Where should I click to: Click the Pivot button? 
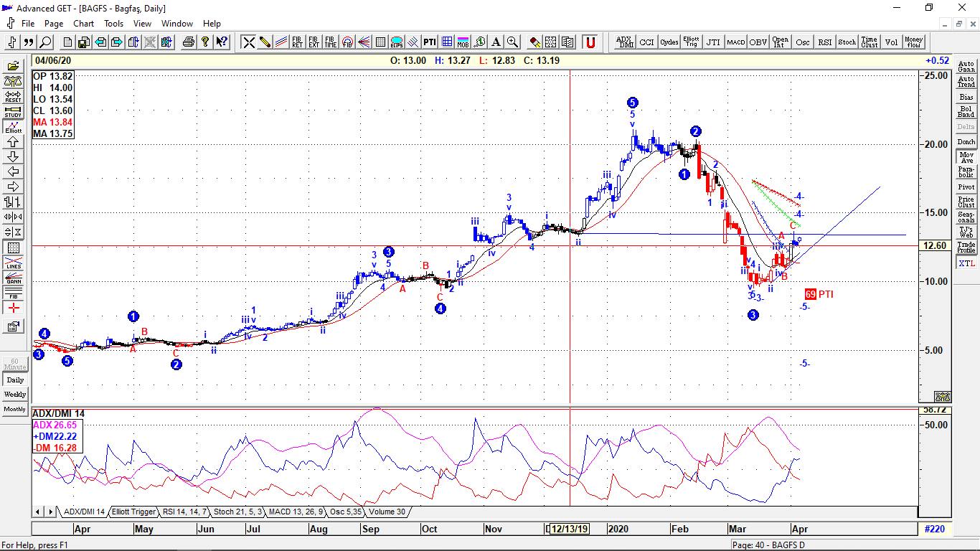[966, 187]
